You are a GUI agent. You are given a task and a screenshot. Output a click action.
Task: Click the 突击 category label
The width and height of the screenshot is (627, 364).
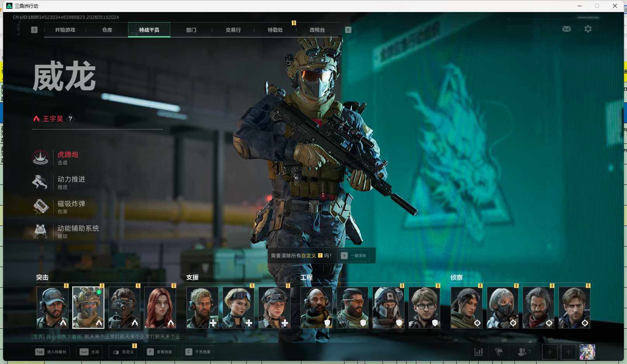click(x=42, y=278)
